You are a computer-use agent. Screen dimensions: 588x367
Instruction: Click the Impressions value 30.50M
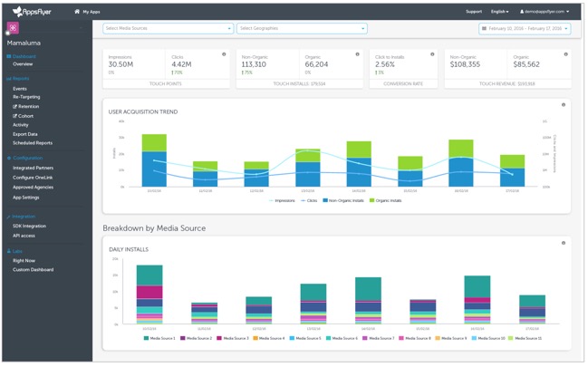click(x=120, y=64)
